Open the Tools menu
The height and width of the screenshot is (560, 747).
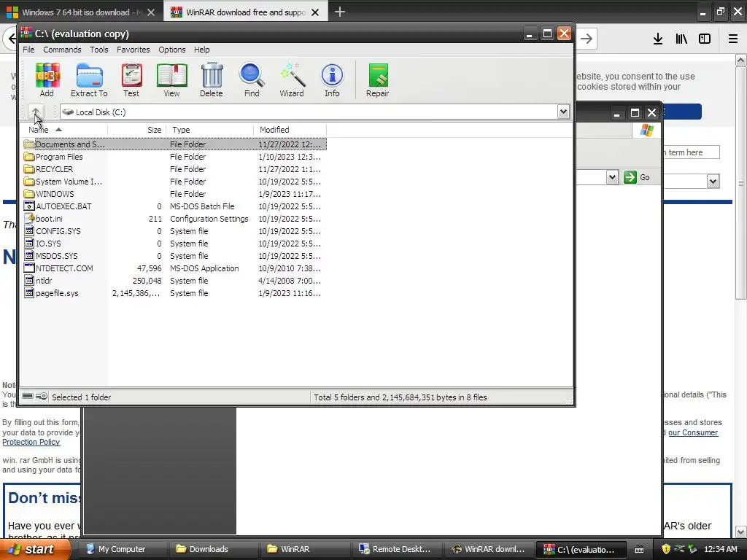pyautogui.click(x=99, y=50)
